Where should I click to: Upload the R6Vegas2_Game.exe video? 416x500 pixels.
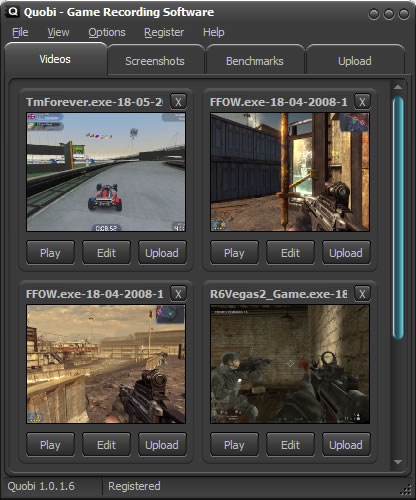(x=346, y=445)
